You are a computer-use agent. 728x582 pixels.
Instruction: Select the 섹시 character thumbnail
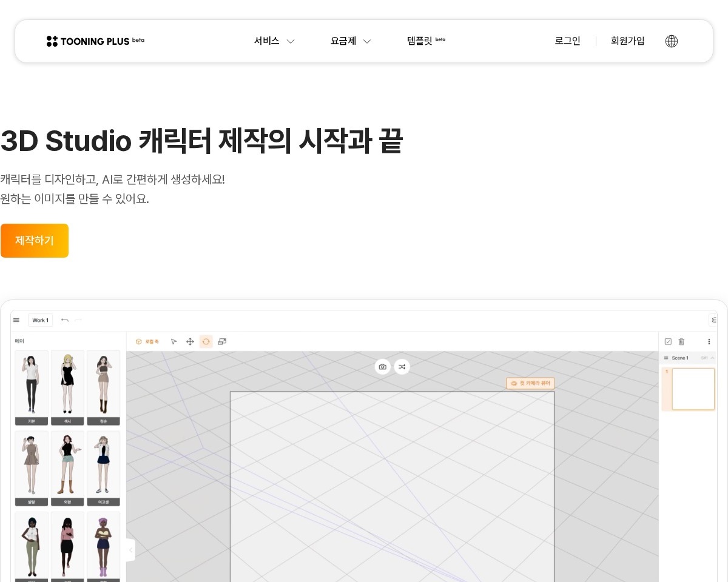67,388
